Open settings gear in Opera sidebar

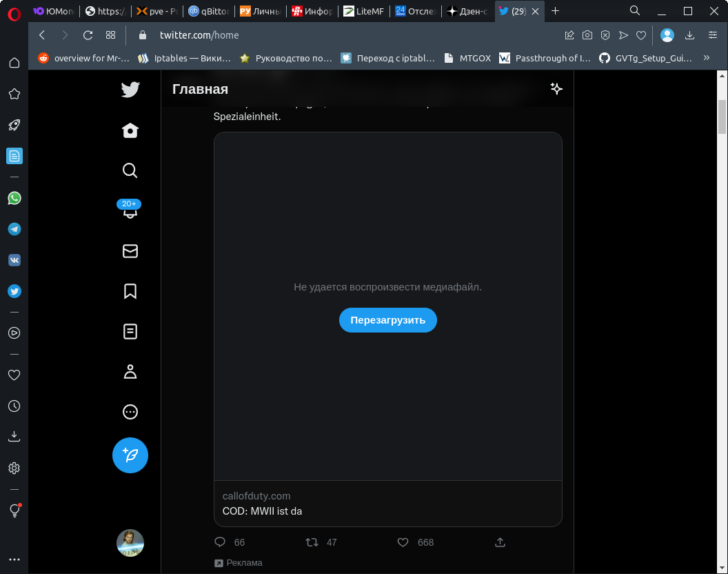(14, 468)
